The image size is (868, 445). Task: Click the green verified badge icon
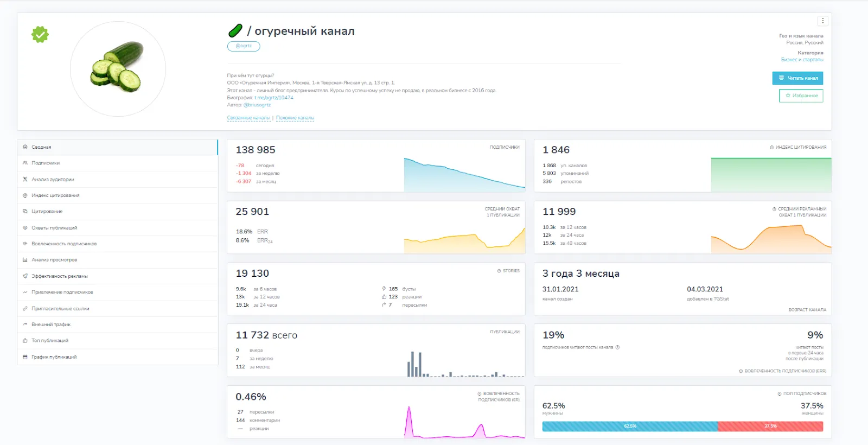coord(40,35)
